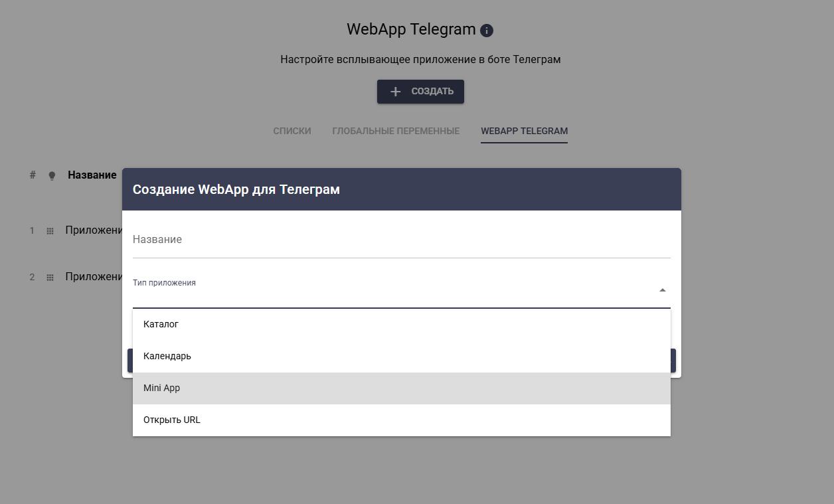Click the Название column header
Viewport: 834px width, 504px height.
point(92,175)
